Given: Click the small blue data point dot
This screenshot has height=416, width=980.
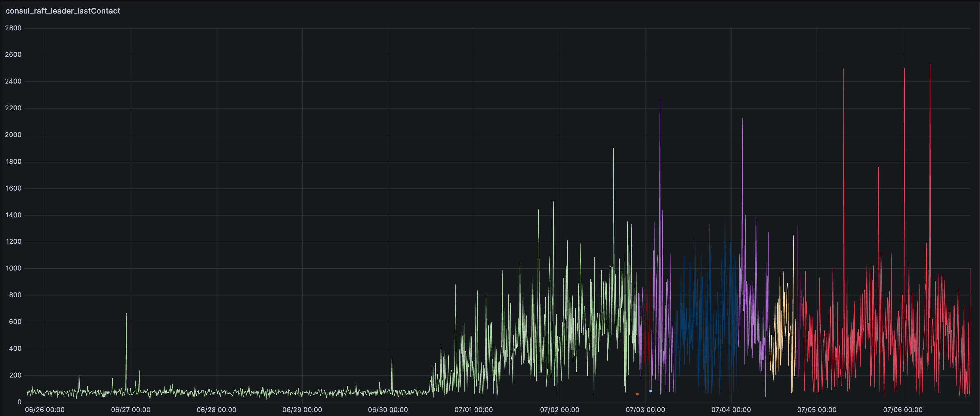Looking at the screenshot, I should coord(651,391).
